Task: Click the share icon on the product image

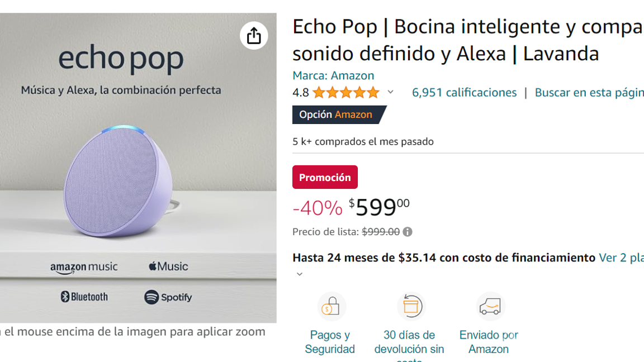Action: [x=254, y=35]
